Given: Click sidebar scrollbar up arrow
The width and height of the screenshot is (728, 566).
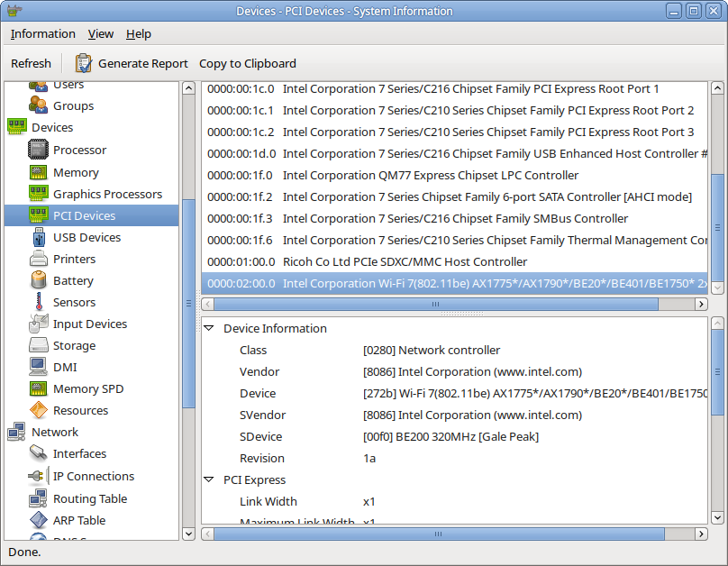Looking at the screenshot, I should click(x=188, y=87).
